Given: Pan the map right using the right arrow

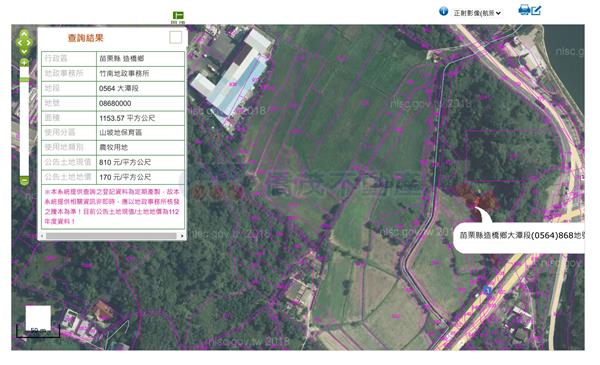Looking at the screenshot, I should (29, 43).
